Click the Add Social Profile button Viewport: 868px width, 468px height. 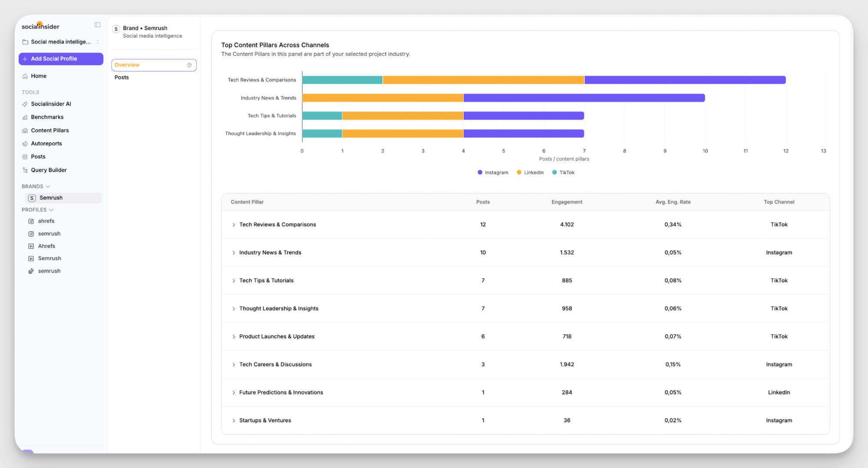point(61,59)
